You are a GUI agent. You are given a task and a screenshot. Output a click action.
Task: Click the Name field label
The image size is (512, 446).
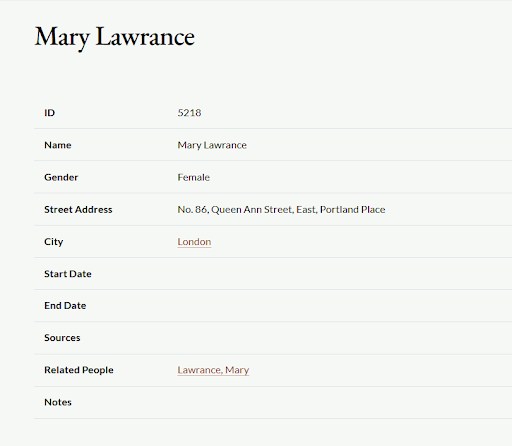[x=58, y=145]
